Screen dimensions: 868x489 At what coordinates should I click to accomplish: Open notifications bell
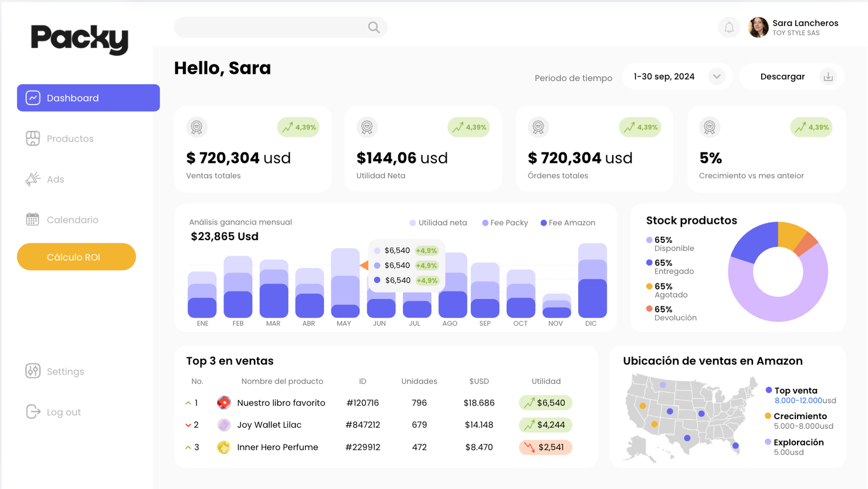729,27
